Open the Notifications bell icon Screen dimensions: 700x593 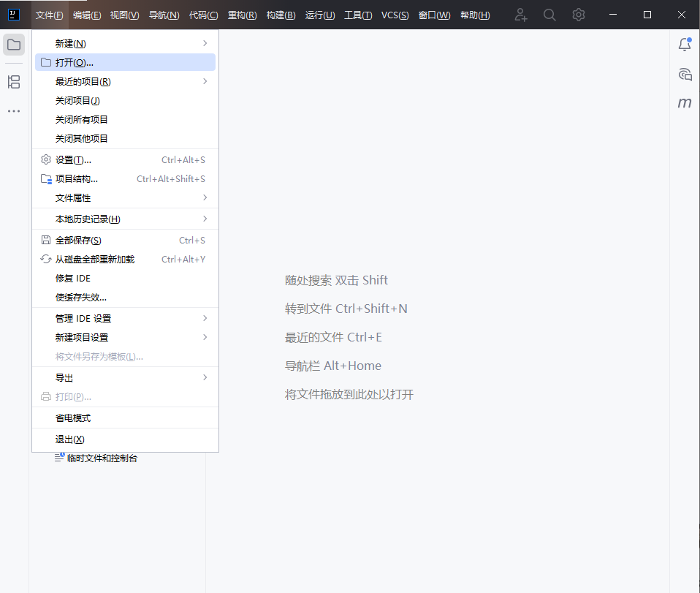click(685, 45)
